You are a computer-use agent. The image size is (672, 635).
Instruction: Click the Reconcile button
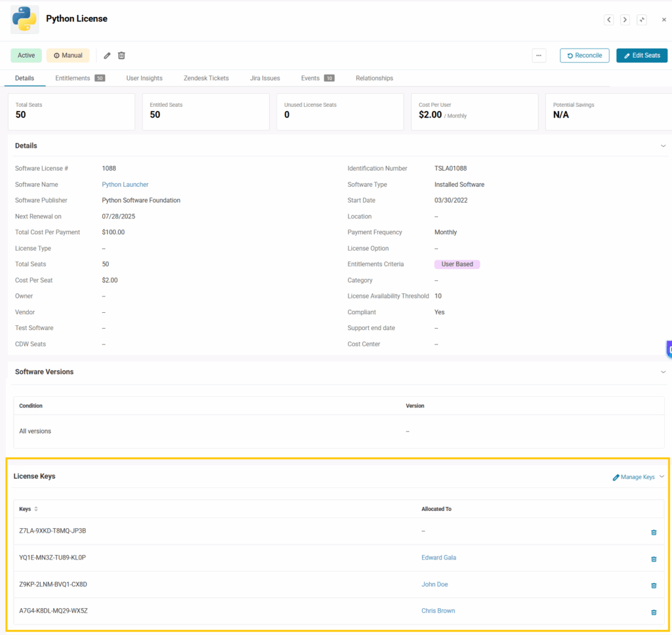584,55
